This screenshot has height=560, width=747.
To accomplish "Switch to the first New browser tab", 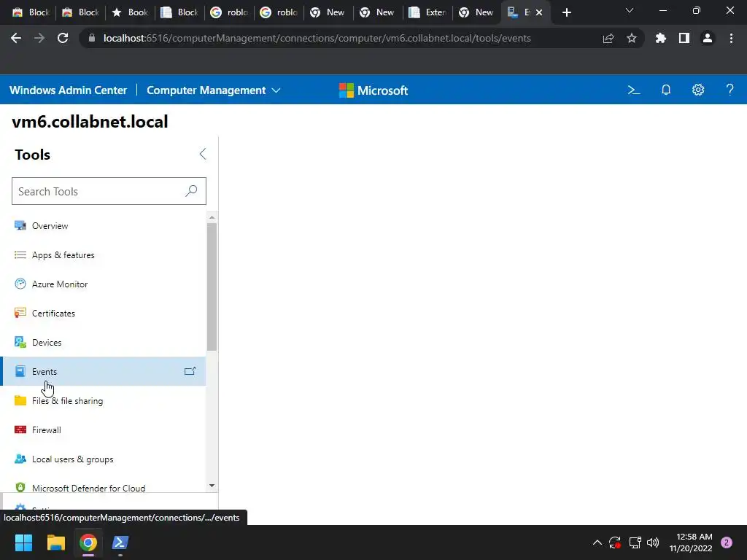I will click(x=328, y=12).
